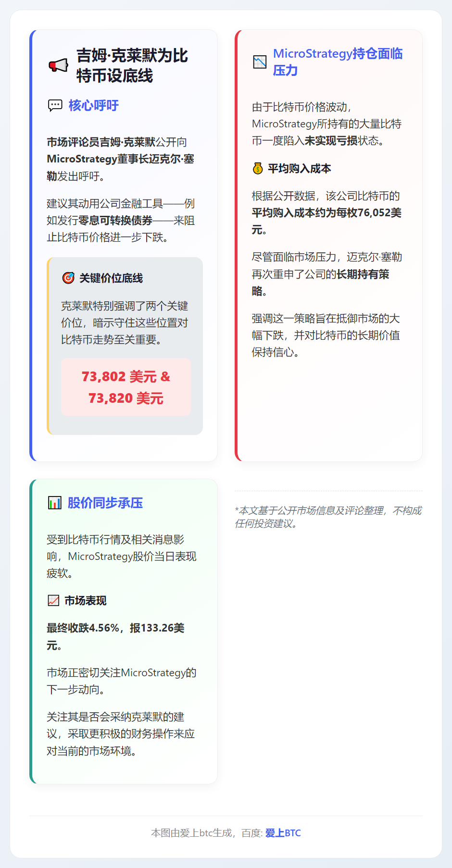This screenshot has height=868, width=452.
Task: Click the 股价同步承压 heading
Action: pos(105,503)
